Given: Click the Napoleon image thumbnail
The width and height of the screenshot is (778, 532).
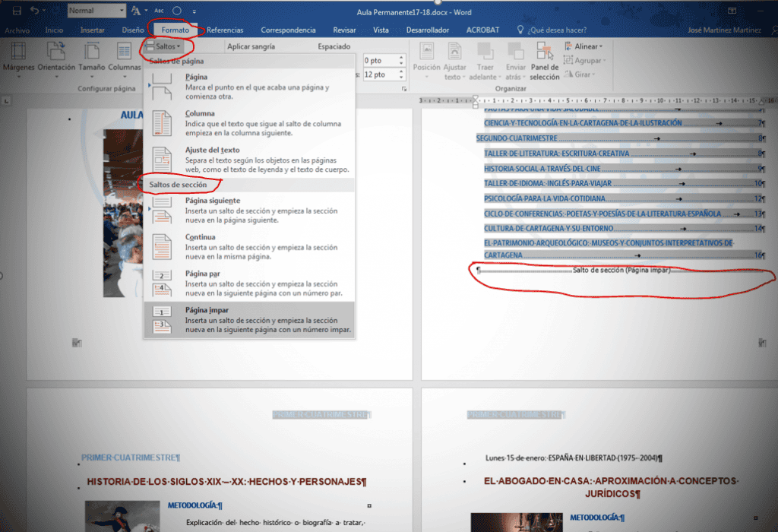Looking at the screenshot, I should [x=122, y=516].
